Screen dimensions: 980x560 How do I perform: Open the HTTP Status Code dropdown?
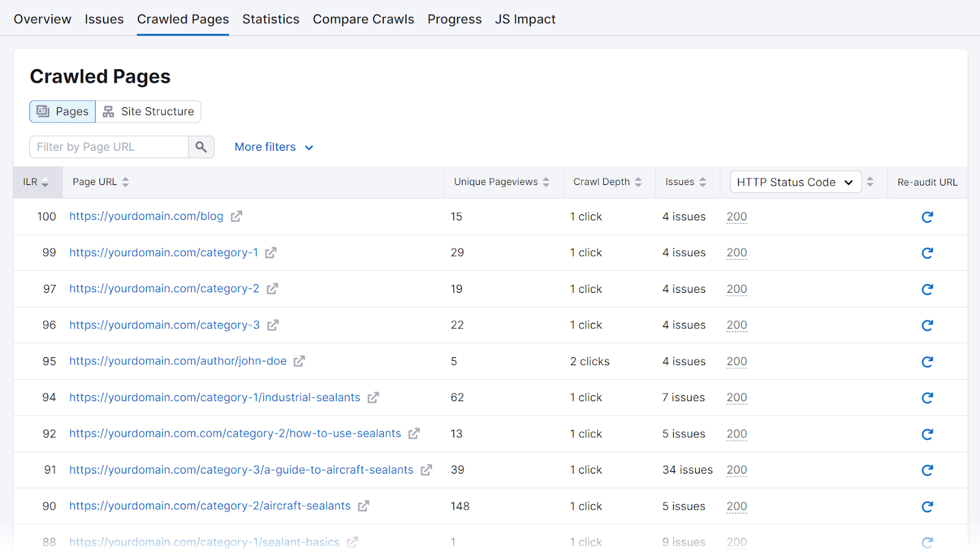(795, 181)
